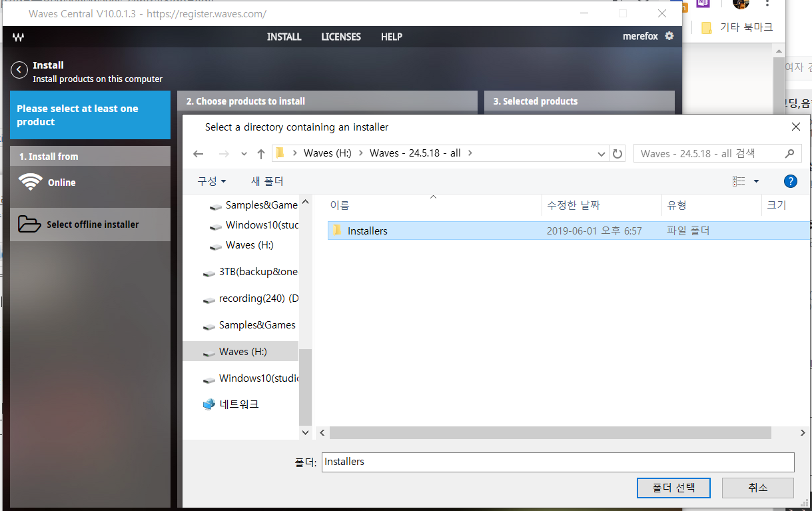
Task: Open the LICENSES menu
Action: pyautogui.click(x=340, y=37)
